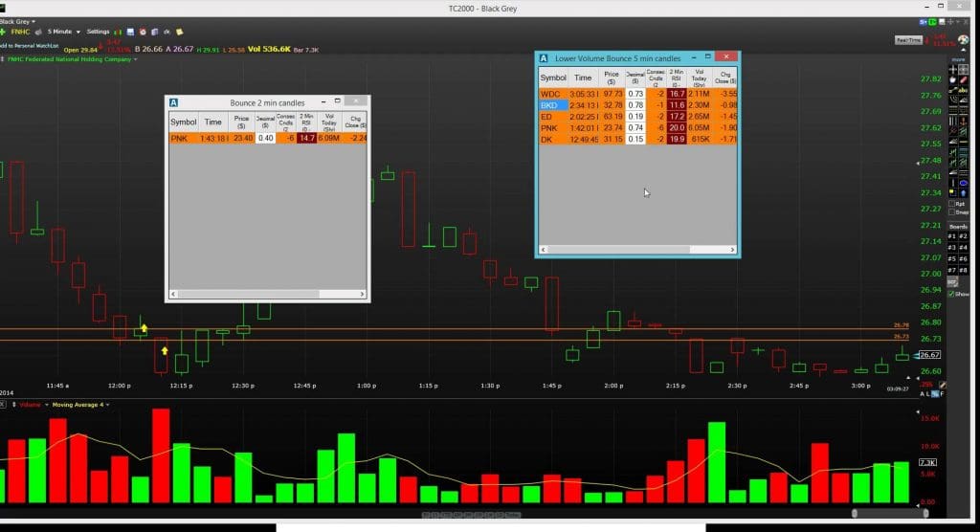
Task: Click right handle of bottom time-range slider
Action: tap(925, 513)
